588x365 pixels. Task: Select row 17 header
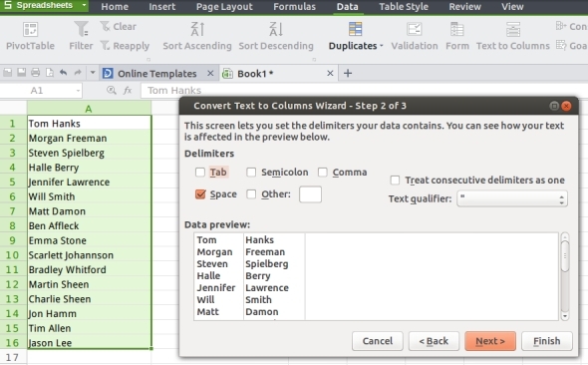coord(13,357)
